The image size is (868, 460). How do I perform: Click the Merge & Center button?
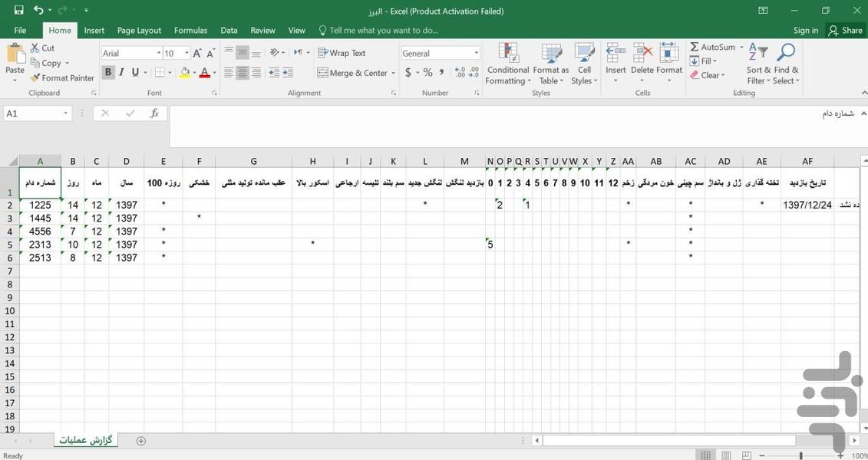[x=352, y=73]
